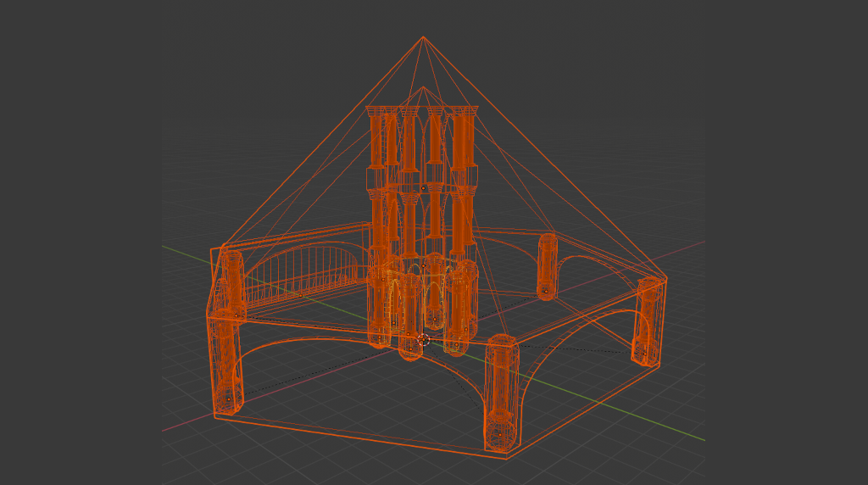Screen dimensions: 868x485
Task: Click the origin dot on the tower middle band
Action: (422, 187)
